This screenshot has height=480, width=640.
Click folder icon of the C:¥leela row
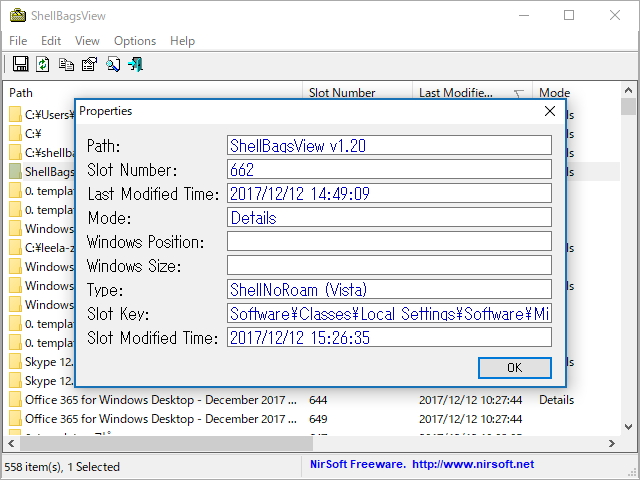[15, 247]
